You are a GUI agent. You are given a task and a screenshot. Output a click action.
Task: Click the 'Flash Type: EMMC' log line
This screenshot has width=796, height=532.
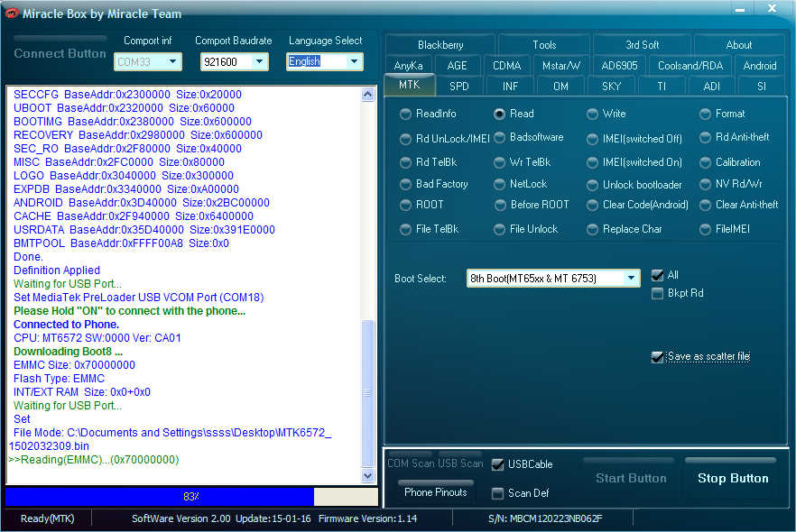coord(59,379)
